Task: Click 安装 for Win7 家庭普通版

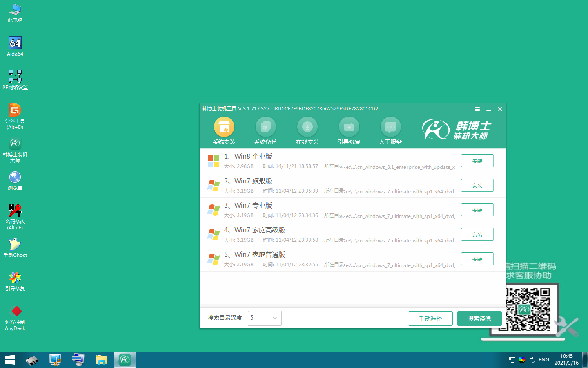Action: [x=477, y=259]
